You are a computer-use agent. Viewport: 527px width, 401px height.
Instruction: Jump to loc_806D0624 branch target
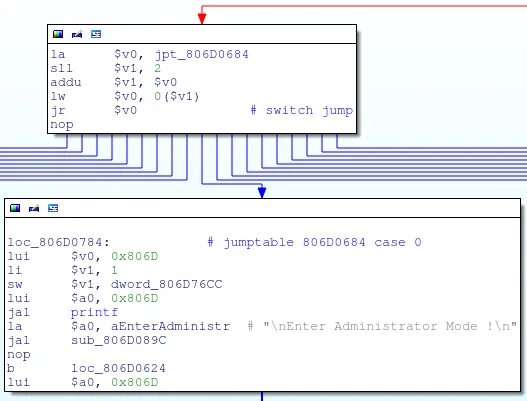tap(118, 368)
